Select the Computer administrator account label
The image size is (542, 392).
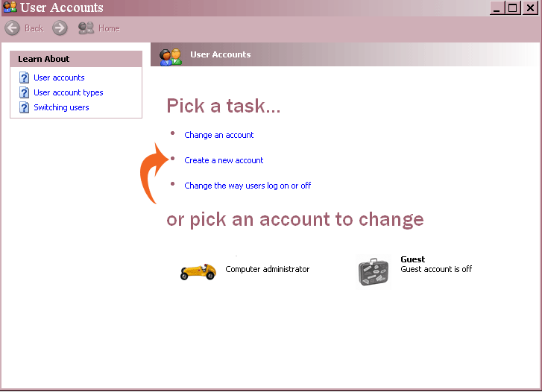[267, 269]
